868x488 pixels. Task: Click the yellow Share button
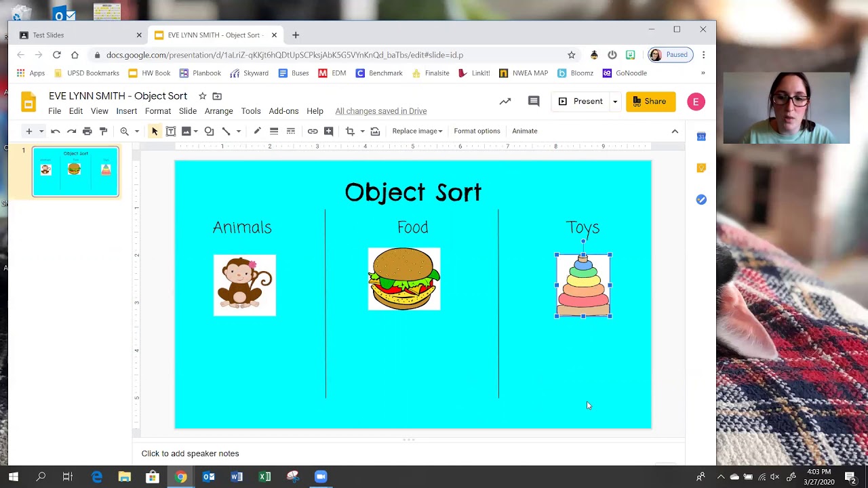650,102
